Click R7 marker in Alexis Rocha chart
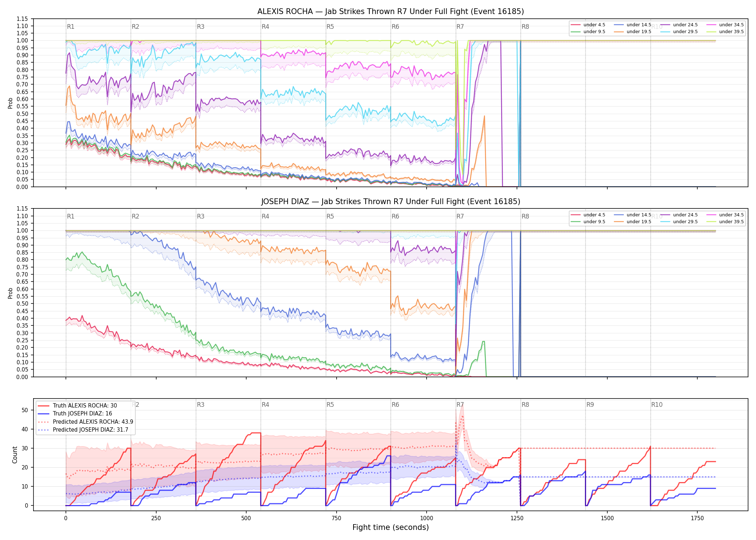The image size is (756, 540). click(460, 27)
